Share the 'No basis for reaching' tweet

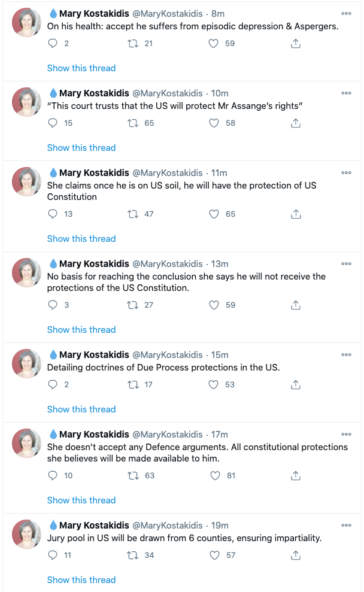pos(296,305)
